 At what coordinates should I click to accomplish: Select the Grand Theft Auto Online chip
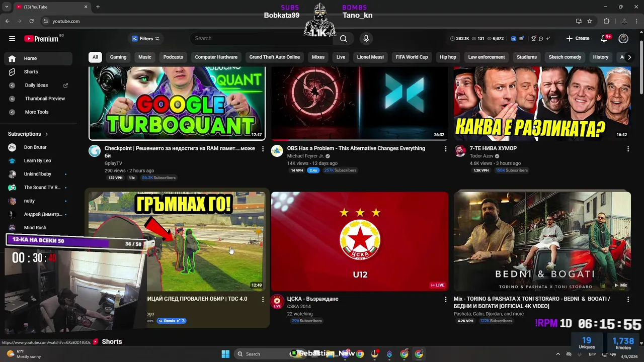tap(275, 57)
